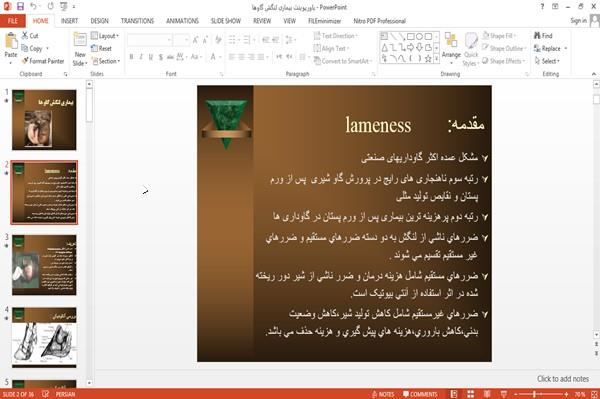
Task: Click the Sign in link
Action: click(578, 21)
